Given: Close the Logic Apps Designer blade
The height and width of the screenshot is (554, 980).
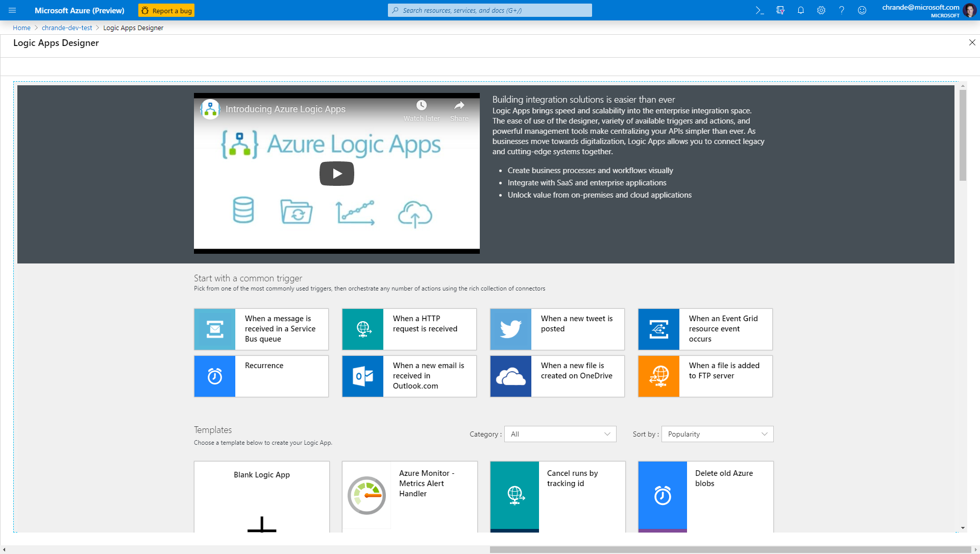Looking at the screenshot, I should coord(972,43).
